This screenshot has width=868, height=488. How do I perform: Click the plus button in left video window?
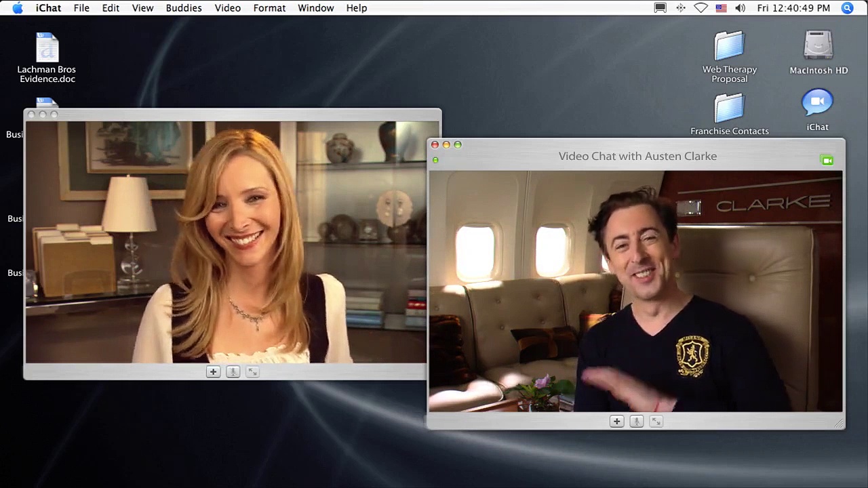[x=213, y=372]
